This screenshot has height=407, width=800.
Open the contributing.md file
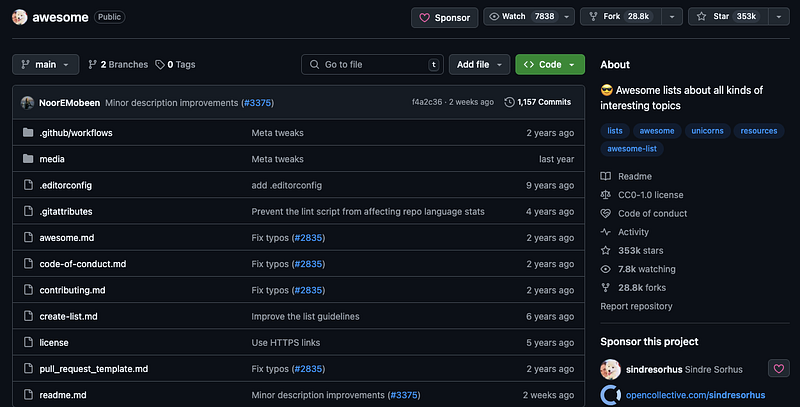coord(72,290)
